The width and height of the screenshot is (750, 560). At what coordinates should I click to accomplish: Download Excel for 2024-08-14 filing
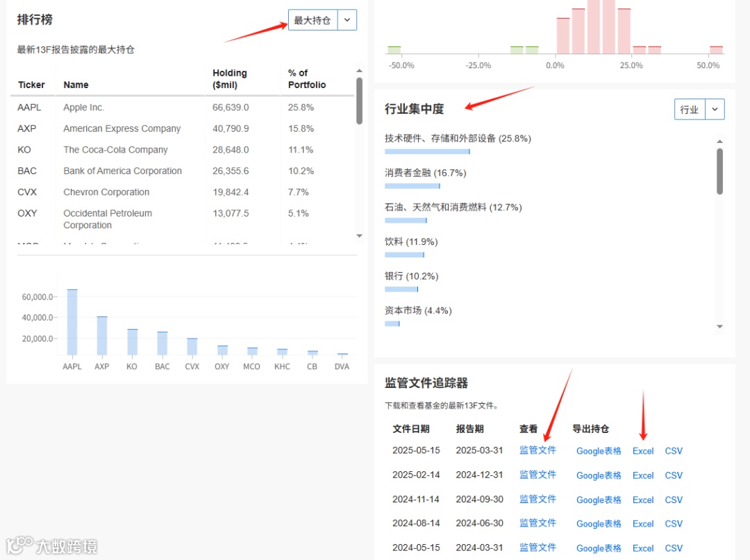[643, 524]
